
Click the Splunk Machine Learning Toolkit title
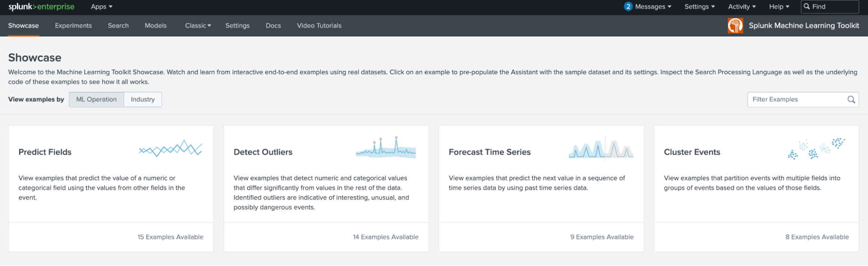[x=804, y=26]
